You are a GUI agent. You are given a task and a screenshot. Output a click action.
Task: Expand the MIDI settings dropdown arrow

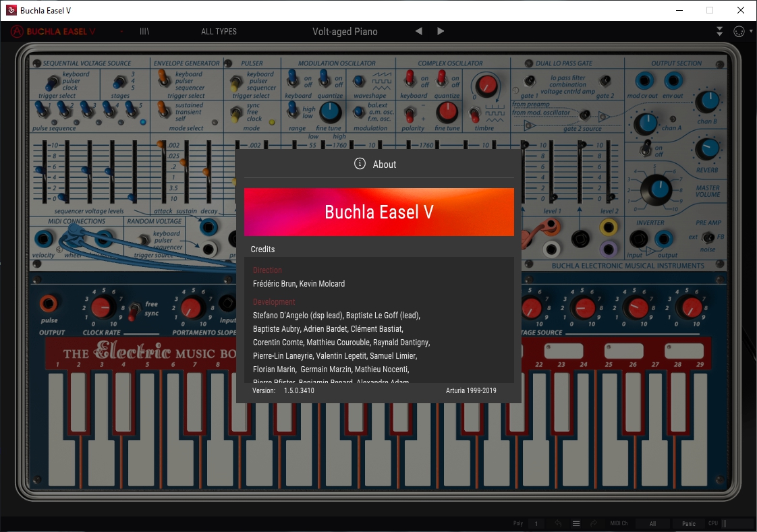pyautogui.click(x=751, y=31)
